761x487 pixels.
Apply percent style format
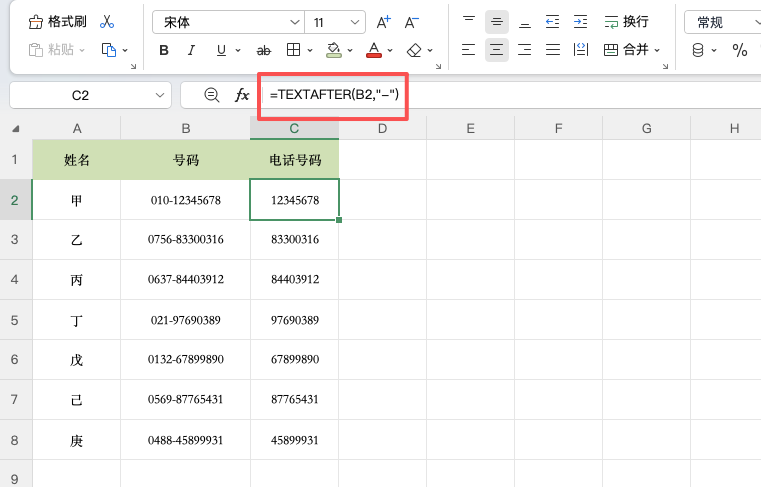point(740,50)
